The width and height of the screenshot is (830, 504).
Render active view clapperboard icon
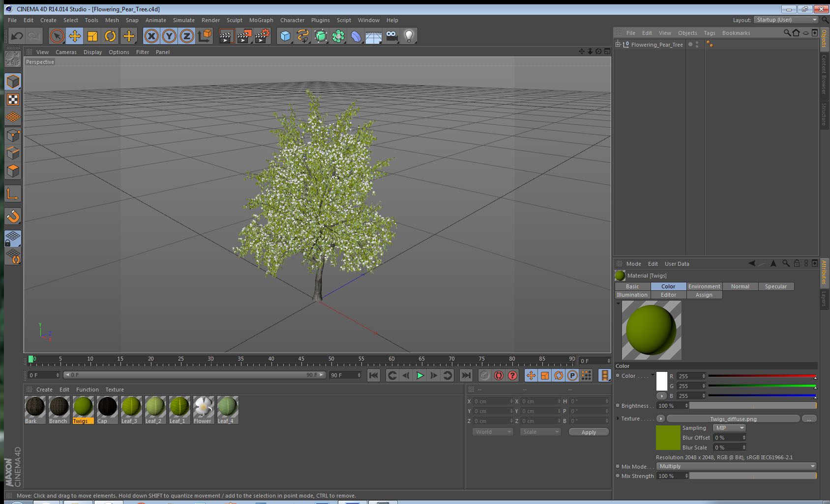coord(226,36)
